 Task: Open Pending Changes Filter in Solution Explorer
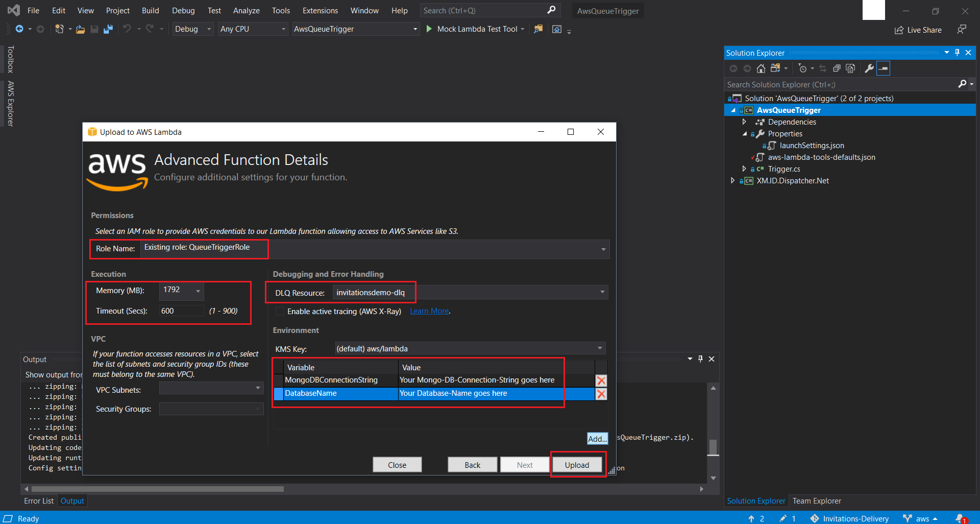(802, 68)
